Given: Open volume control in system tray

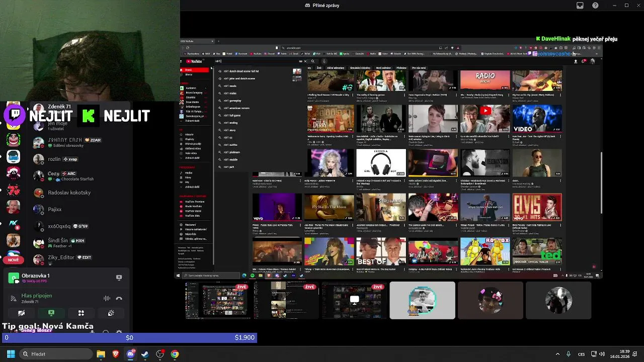Looking at the screenshot, I should (602, 354).
